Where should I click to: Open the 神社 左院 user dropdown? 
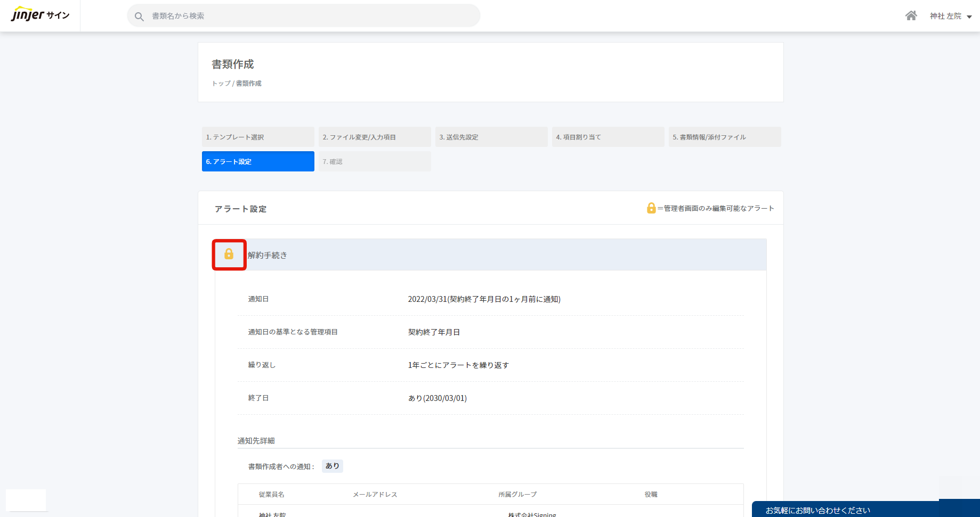(951, 17)
